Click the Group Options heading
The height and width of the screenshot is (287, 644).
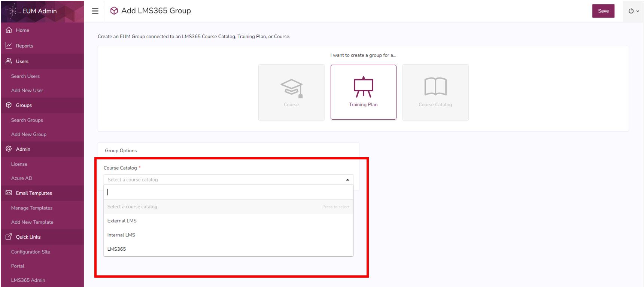click(x=121, y=150)
